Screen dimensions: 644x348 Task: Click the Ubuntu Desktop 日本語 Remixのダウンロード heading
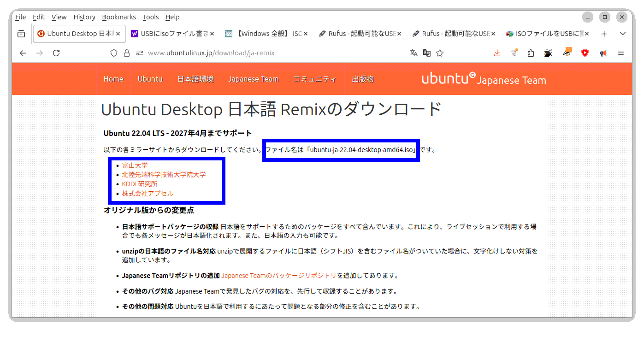(x=271, y=110)
